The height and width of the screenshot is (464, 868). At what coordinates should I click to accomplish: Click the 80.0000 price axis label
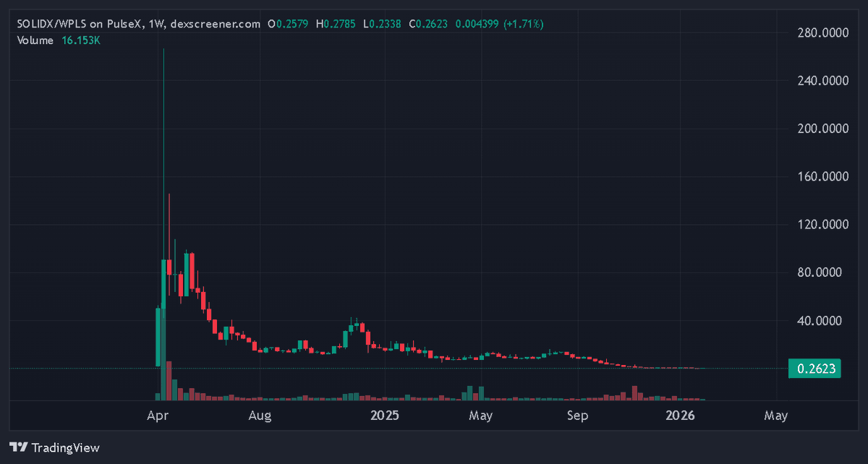click(x=821, y=272)
